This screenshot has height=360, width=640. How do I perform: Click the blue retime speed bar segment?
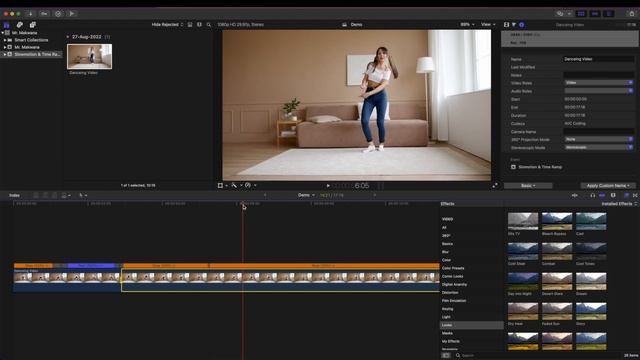click(91, 266)
